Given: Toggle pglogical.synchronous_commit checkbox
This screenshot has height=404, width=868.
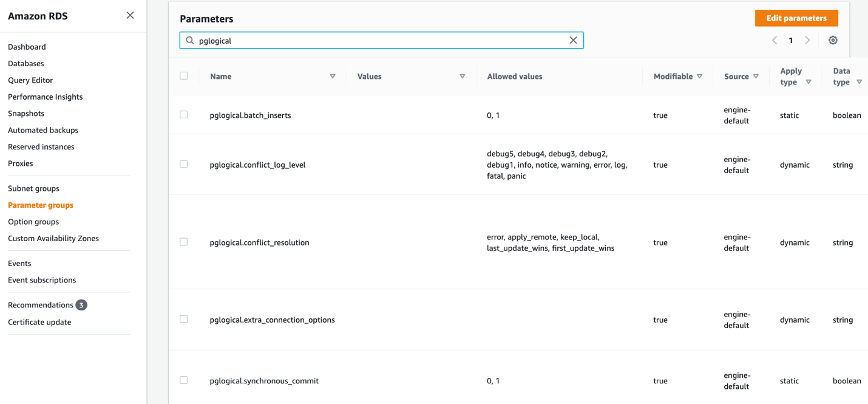Looking at the screenshot, I should point(184,380).
